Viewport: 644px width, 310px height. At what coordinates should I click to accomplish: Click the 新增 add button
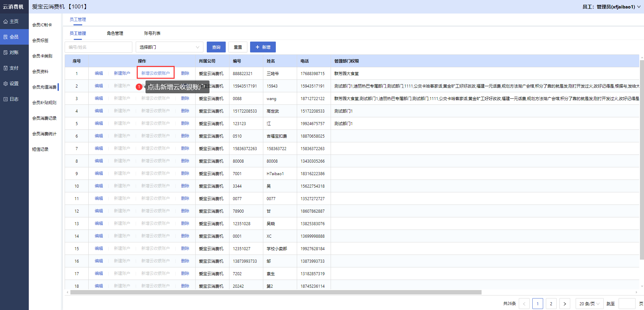pyautogui.click(x=263, y=47)
